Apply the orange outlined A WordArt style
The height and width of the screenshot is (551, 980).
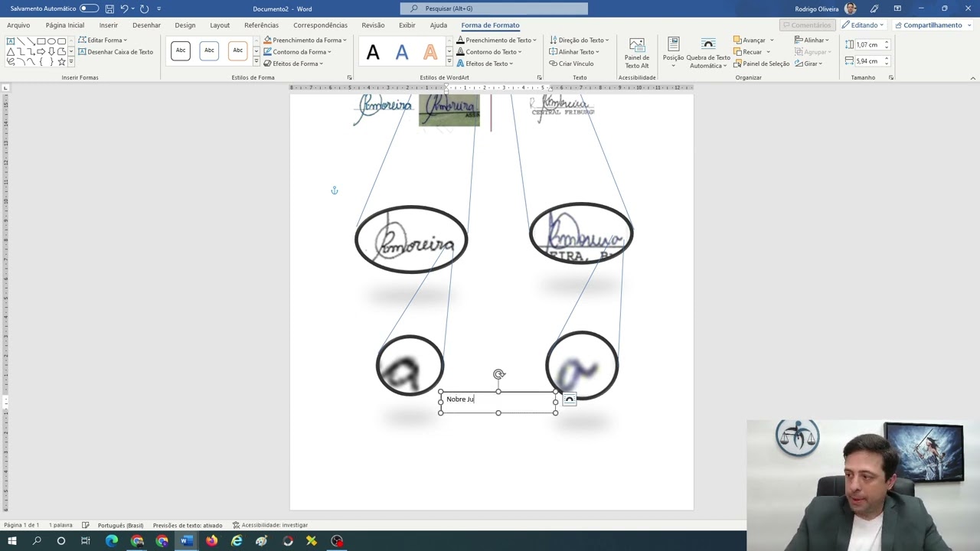(430, 52)
